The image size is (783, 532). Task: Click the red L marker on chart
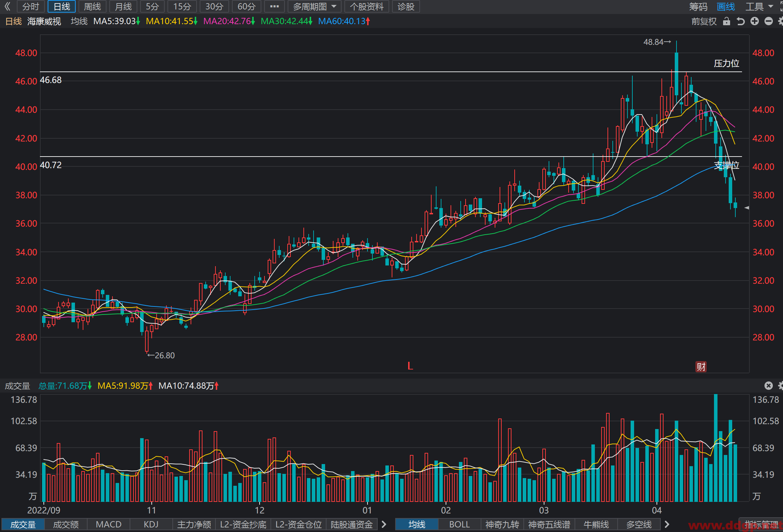point(410,366)
